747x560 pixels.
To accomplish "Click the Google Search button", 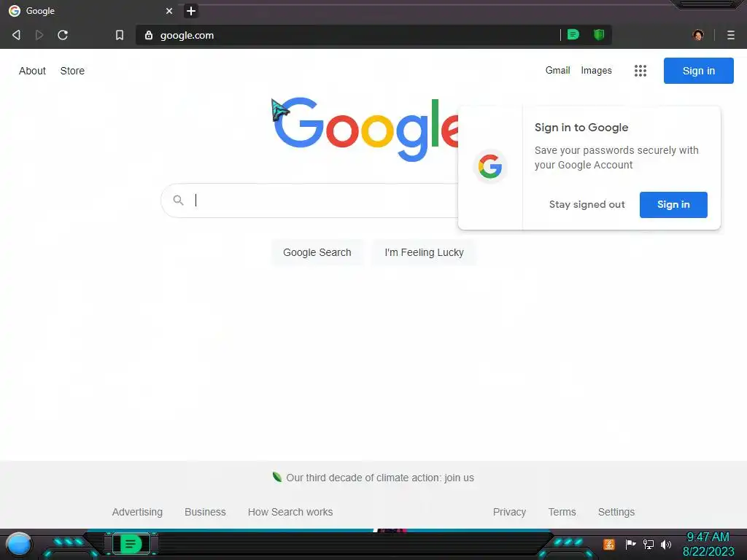I will 317,252.
